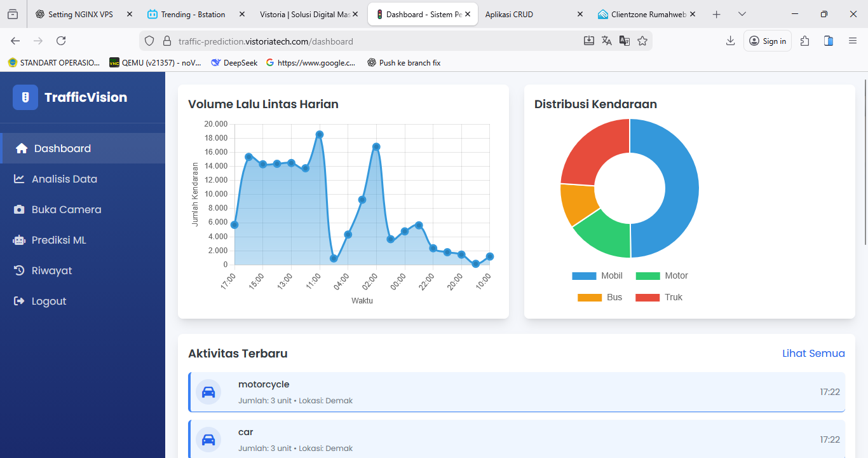Bookmark this page with the star icon

click(642, 41)
